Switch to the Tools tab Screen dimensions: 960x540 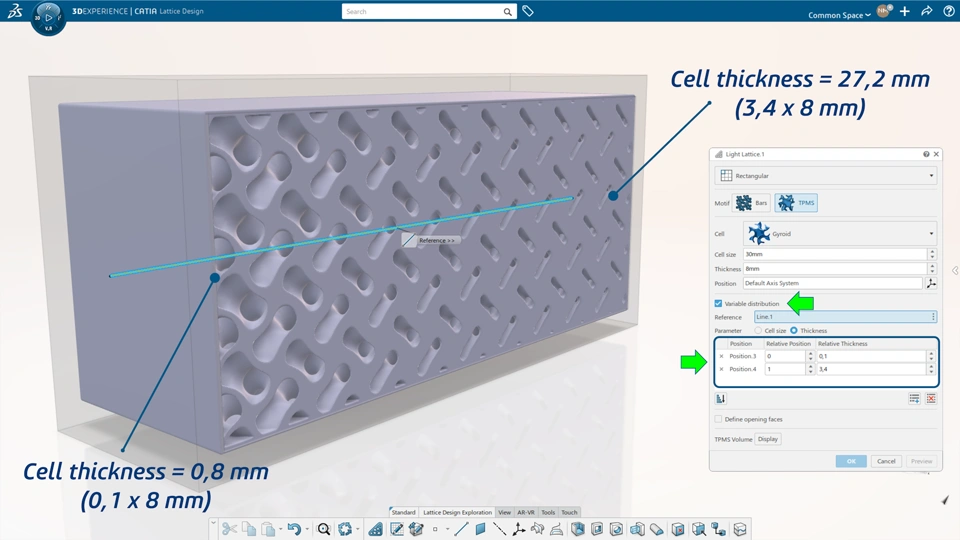548,512
